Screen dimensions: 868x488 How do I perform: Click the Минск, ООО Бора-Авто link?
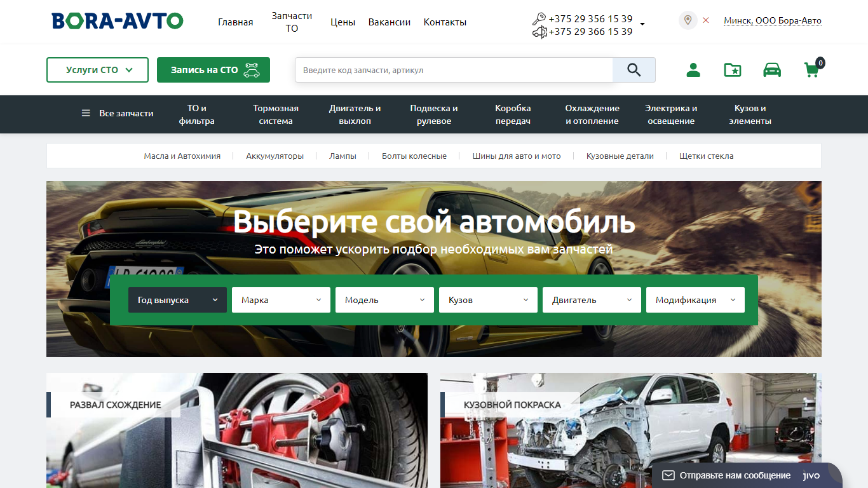pos(773,21)
